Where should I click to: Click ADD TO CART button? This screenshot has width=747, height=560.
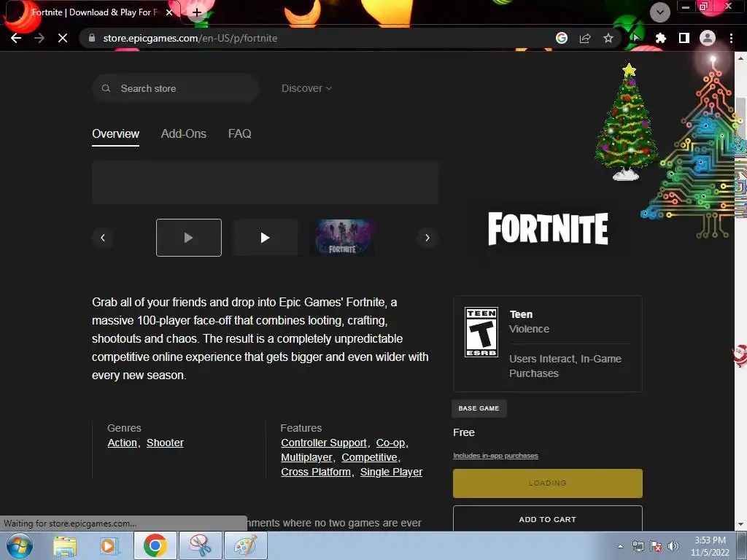click(x=547, y=518)
